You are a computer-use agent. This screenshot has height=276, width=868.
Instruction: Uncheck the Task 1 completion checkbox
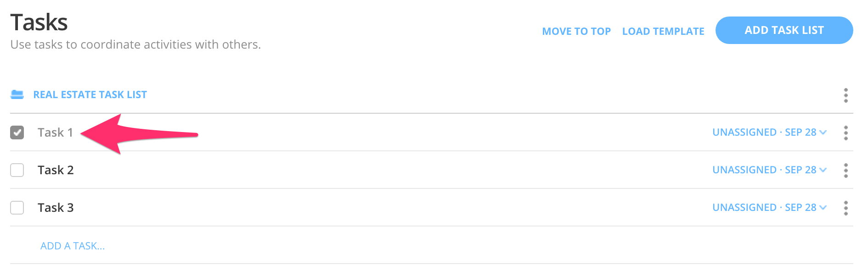click(17, 132)
